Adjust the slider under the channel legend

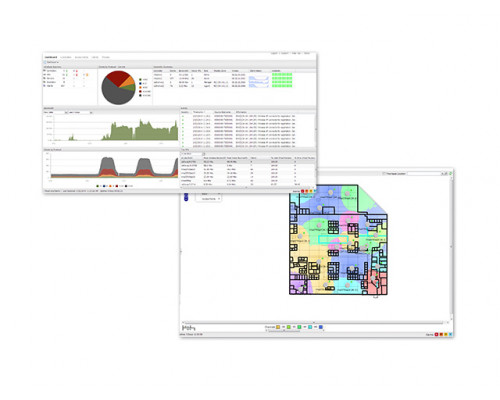pyautogui.click(x=284, y=331)
